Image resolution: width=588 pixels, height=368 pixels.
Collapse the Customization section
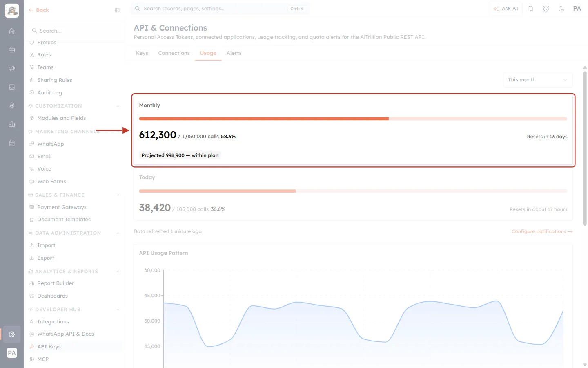click(x=118, y=106)
